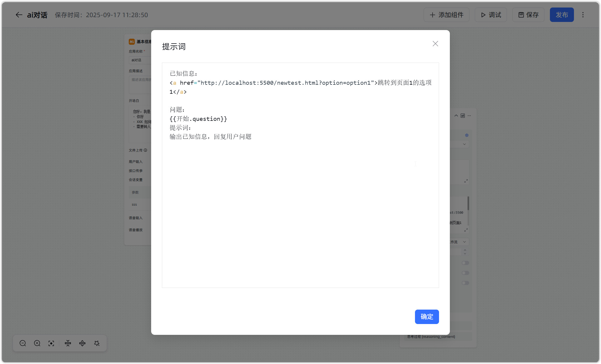601x364 pixels.
Task: Click the 确定 confirm button
Action: [427, 317]
